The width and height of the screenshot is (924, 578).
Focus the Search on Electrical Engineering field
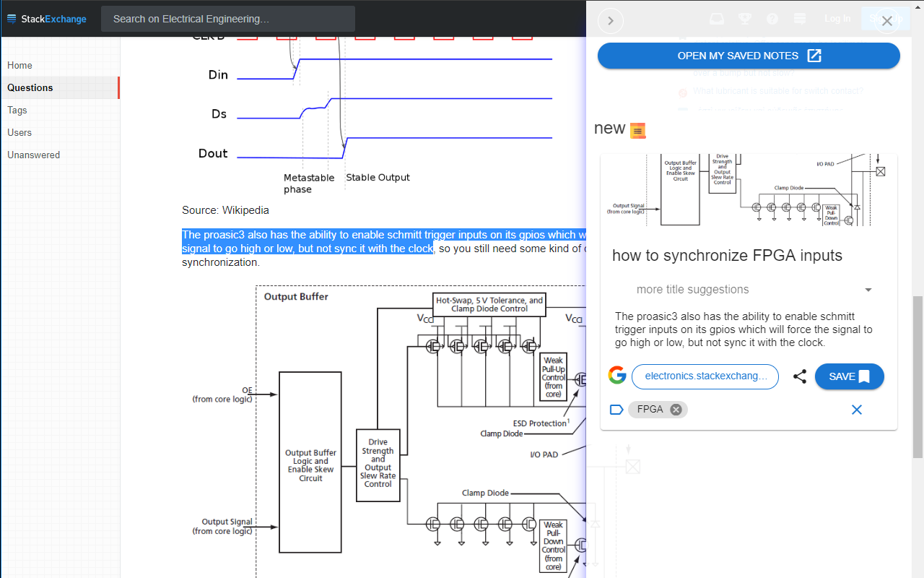click(228, 19)
